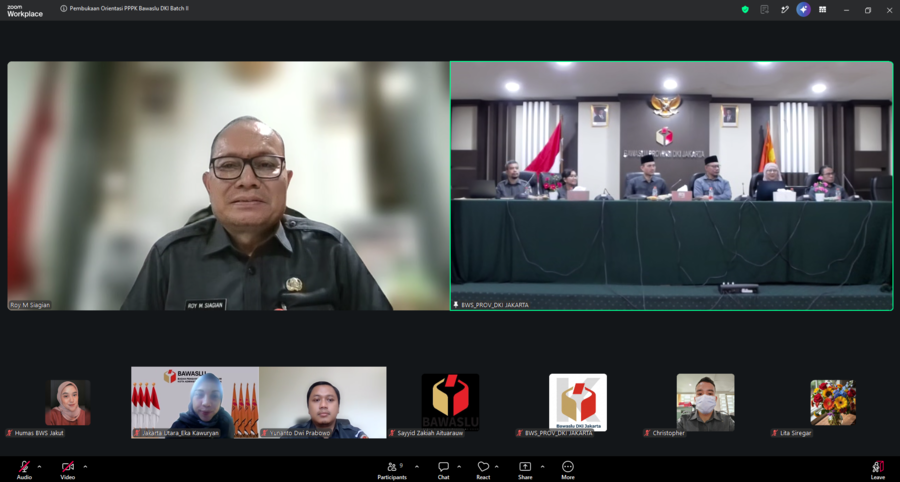Start camera using the Video button
The height and width of the screenshot is (482, 900).
pos(68,469)
